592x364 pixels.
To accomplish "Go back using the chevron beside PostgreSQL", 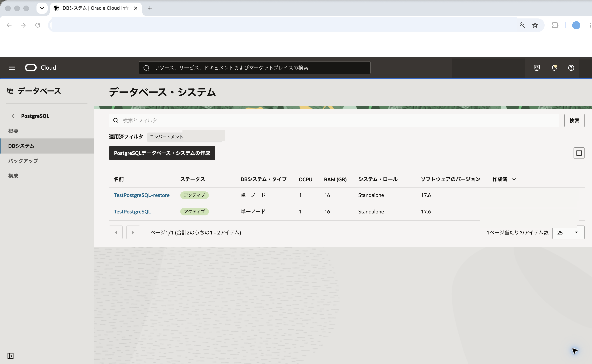I will 13,116.
